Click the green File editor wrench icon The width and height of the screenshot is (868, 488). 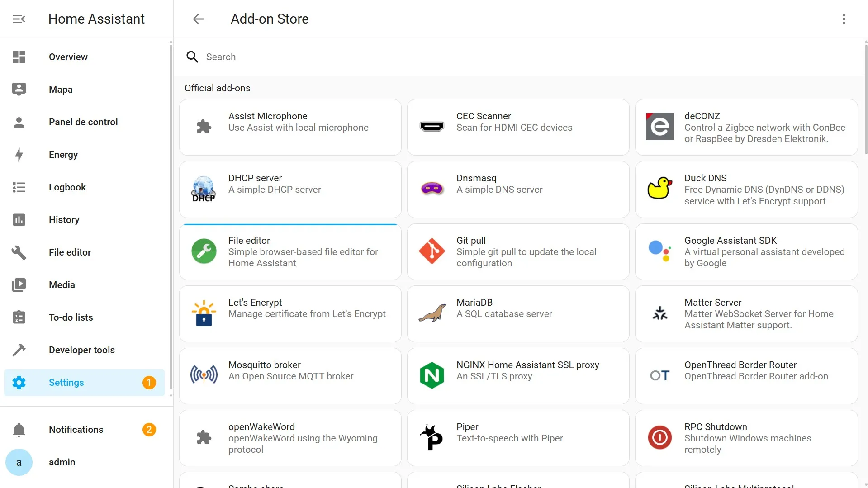204,251
